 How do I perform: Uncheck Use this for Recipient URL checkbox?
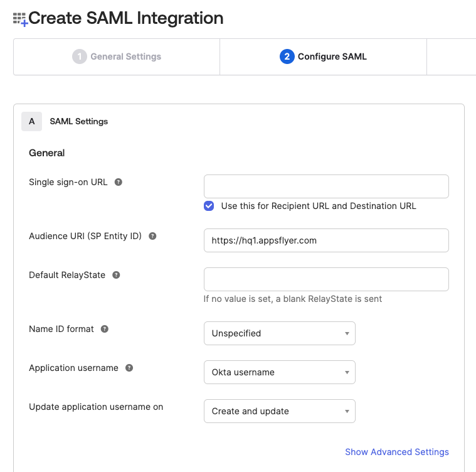[209, 206]
